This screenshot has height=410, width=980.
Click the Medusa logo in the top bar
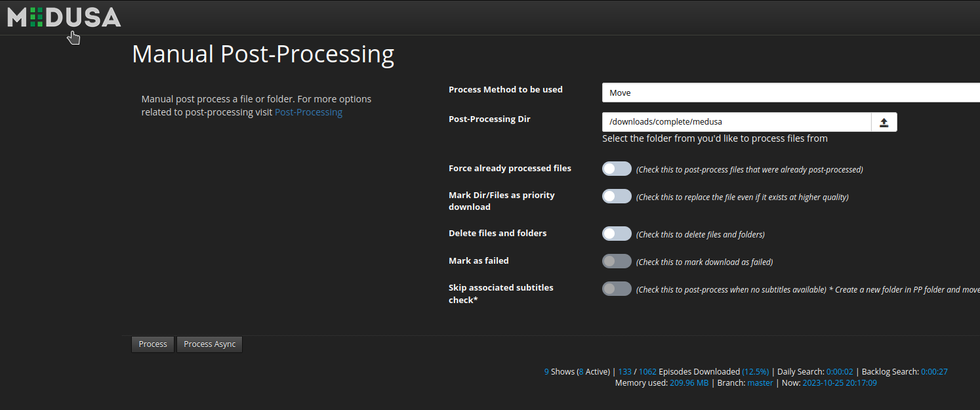tap(62, 17)
